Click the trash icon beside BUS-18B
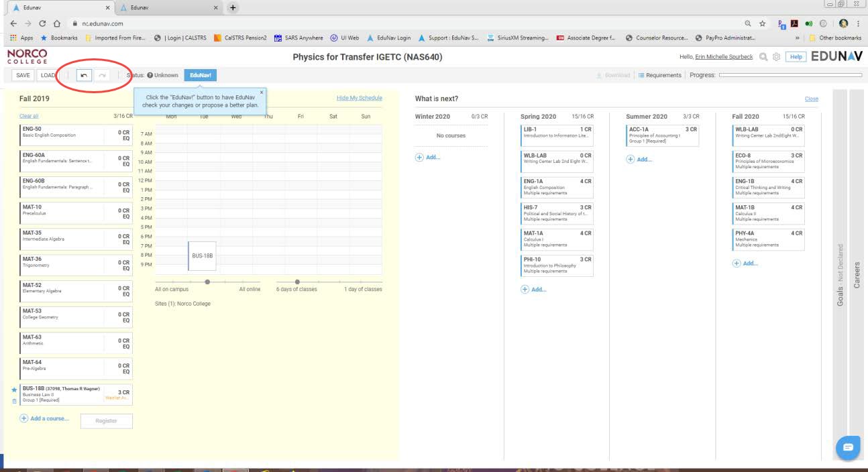The height and width of the screenshot is (472, 868). coord(14,400)
